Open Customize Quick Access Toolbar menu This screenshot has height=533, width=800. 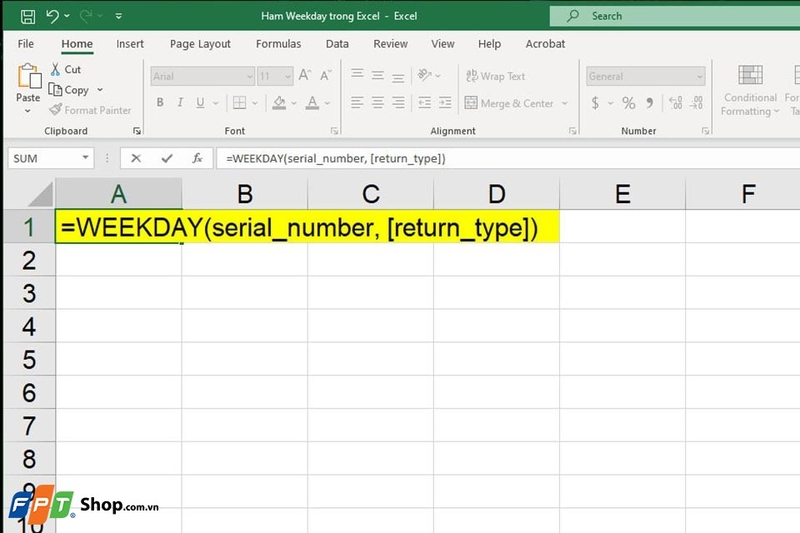(118, 16)
